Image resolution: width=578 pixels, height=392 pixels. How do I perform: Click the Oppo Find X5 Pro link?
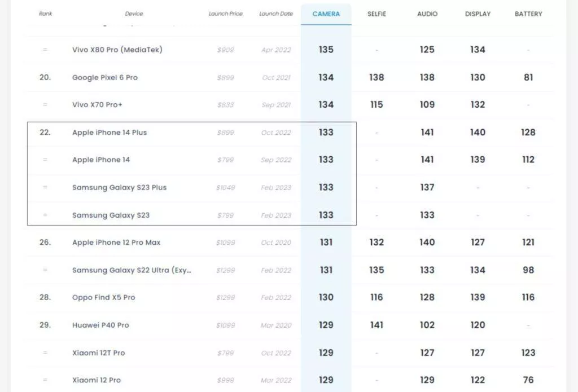click(104, 297)
